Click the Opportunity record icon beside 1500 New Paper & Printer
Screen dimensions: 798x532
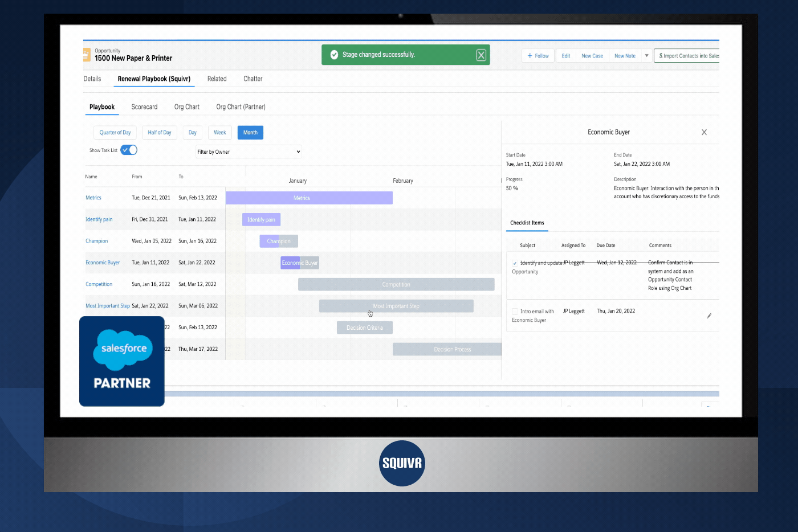(x=87, y=54)
